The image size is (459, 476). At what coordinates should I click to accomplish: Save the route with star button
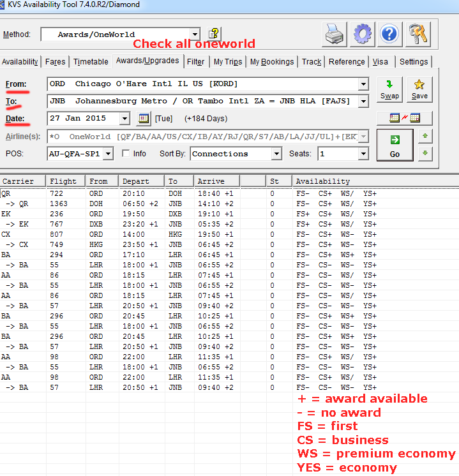pyautogui.click(x=419, y=89)
